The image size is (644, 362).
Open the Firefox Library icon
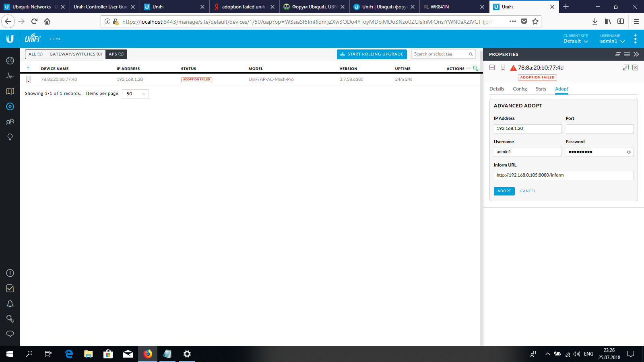tap(608, 21)
